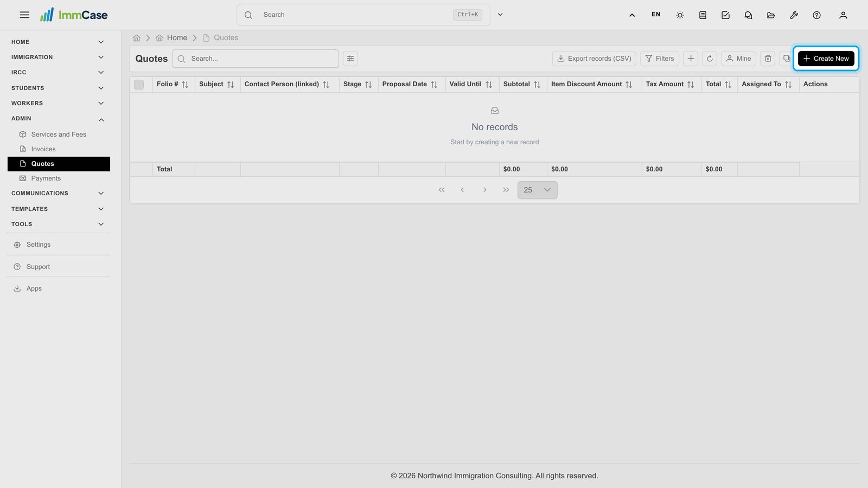This screenshot has height=488, width=868.
Task: Focus the Quotes table search field
Action: point(256,59)
